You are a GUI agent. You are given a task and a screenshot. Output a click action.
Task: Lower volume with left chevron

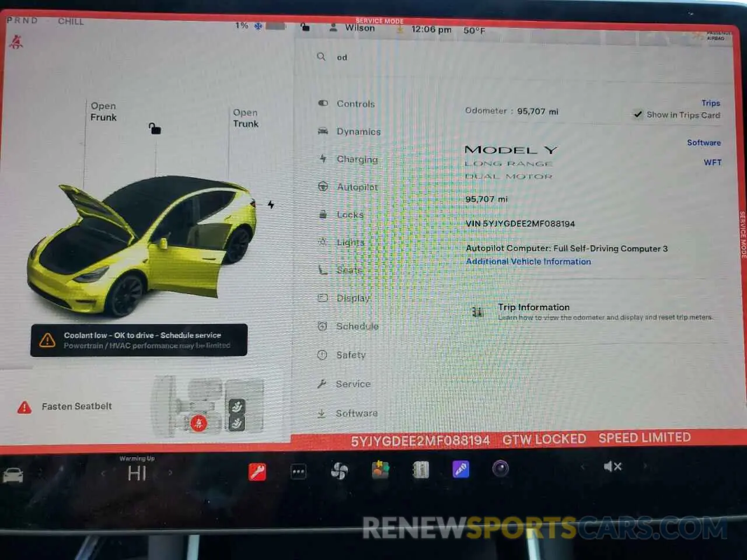coord(582,467)
